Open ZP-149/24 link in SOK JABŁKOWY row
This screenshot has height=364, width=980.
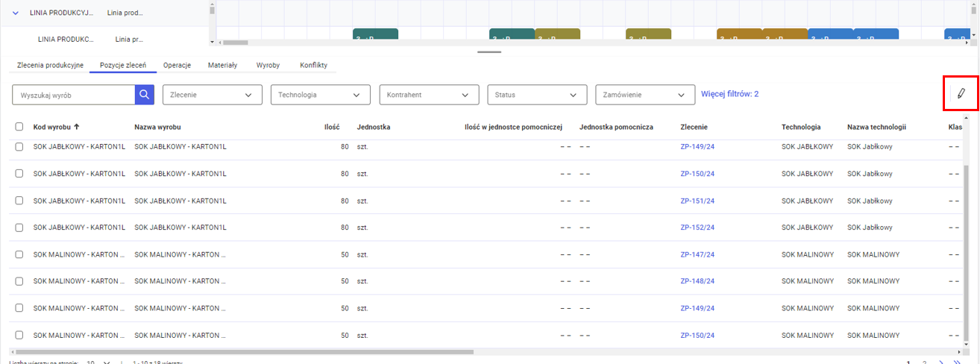pyautogui.click(x=697, y=147)
